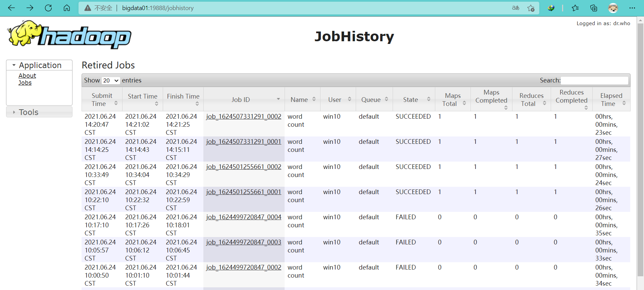Open failed job_1624499720847_0003 details
The image size is (644, 290).
[x=244, y=242]
